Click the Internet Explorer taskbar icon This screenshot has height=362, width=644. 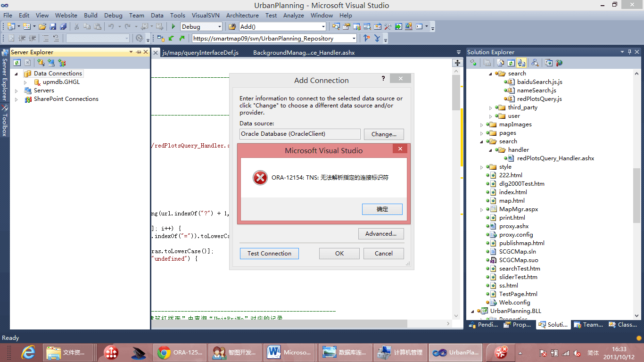coord(29,352)
